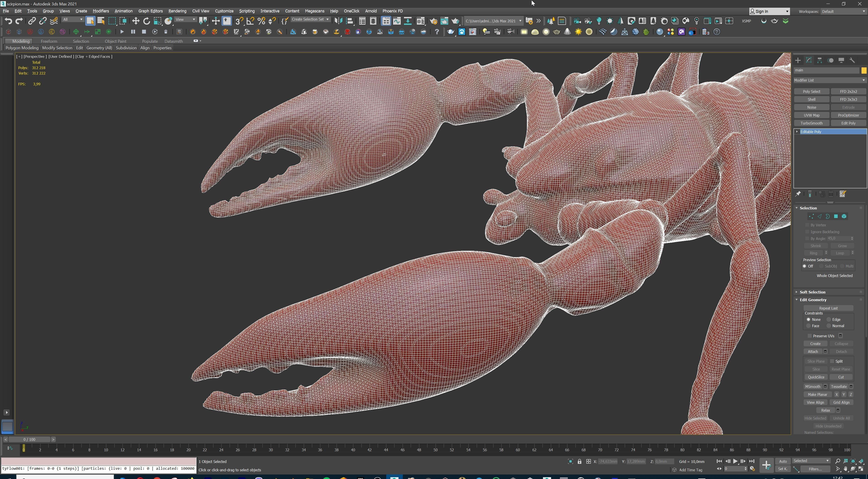This screenshot has width=868, height=479.
Task: Activate the Select and Link tool
Action: (x=32, y=21)
